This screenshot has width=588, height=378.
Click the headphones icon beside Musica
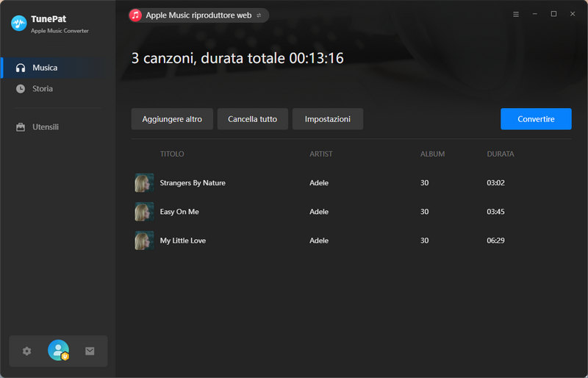pyautogui.click(x=21, y=68)
